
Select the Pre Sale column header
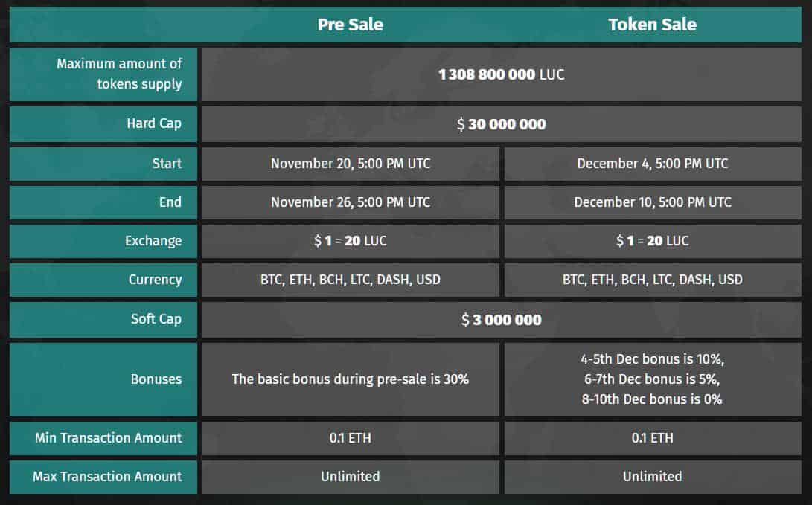(x=350, y=25)
